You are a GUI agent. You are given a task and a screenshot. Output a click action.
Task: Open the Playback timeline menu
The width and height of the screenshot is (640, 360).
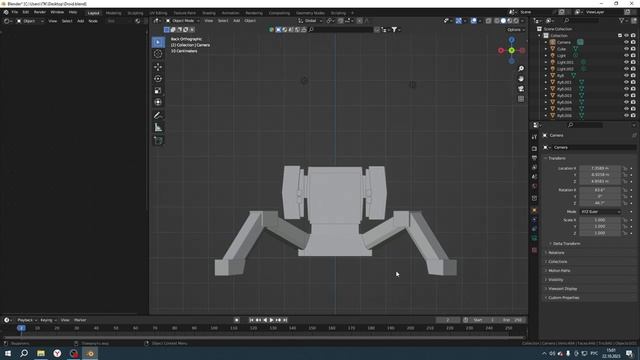(x=27, y=320)
